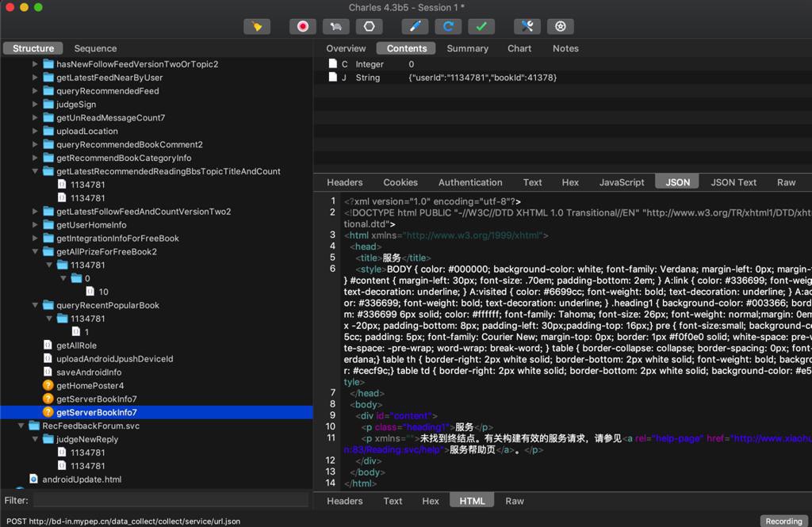Open Settings gear icon in toolbar

(560, 26)
